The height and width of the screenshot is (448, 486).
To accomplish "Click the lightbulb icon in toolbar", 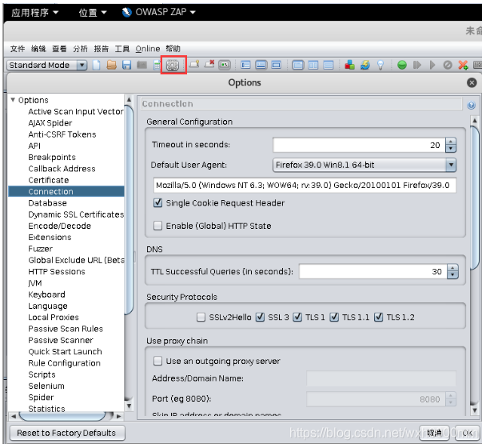I will 380,65.
